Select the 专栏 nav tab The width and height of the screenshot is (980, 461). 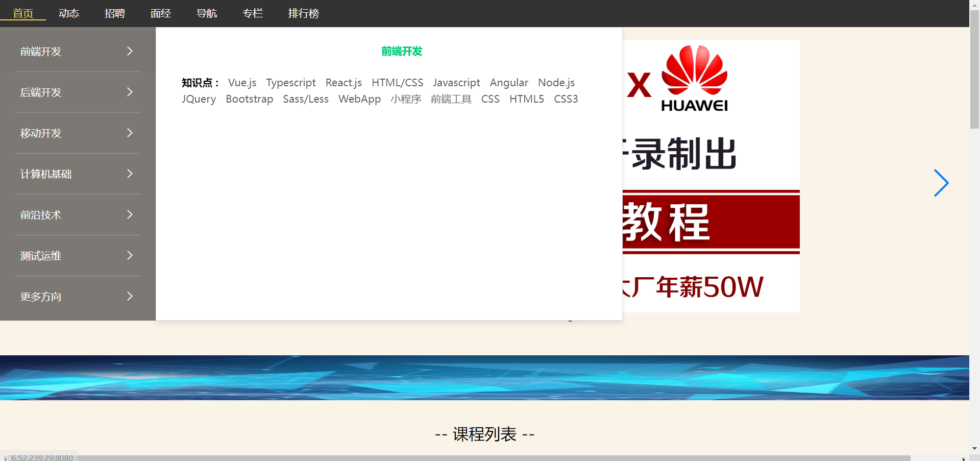(253, 13)
